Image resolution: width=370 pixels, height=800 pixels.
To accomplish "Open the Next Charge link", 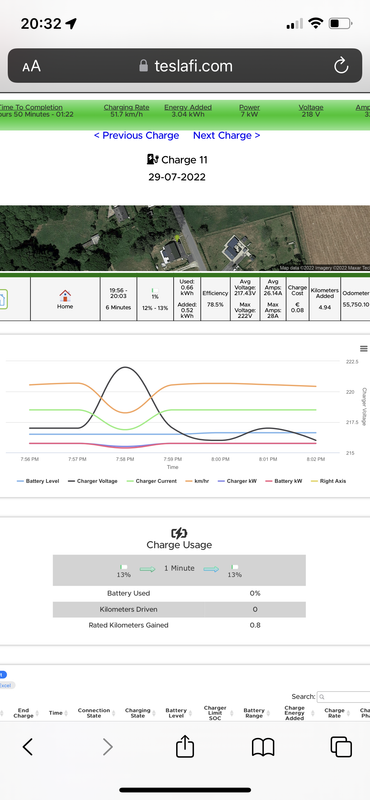I will [x=227, y=135].
